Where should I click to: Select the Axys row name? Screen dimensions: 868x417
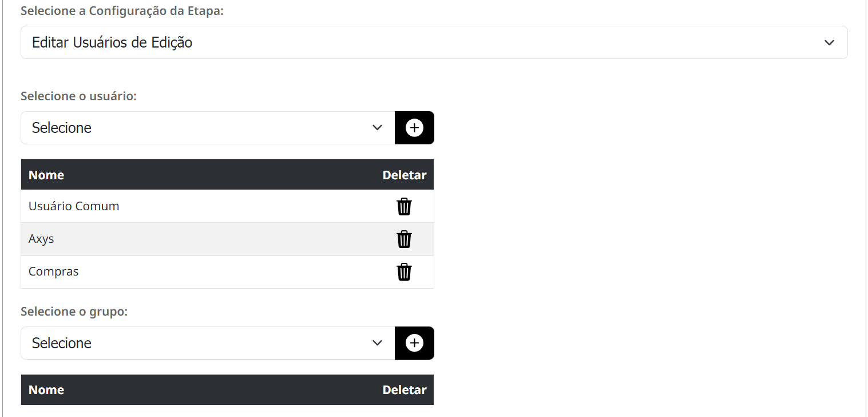(41, 239)
